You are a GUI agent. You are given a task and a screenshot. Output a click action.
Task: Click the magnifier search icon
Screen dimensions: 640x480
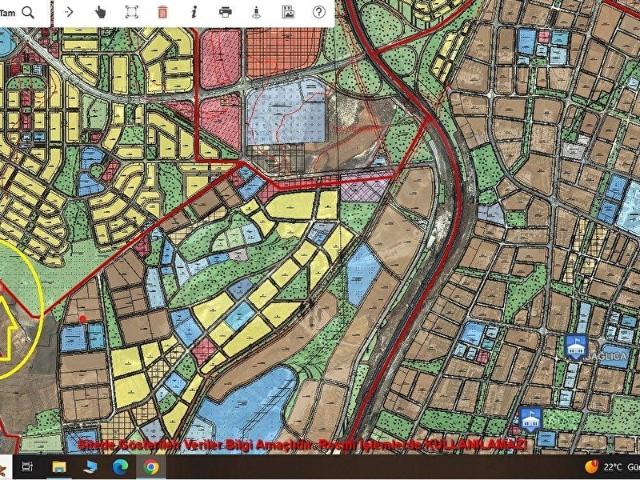pos(28,12)
